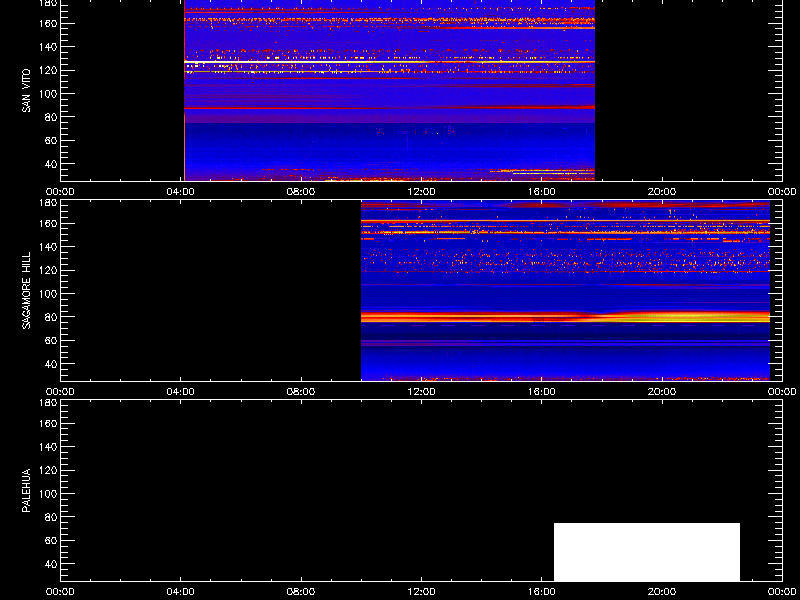Choose the 100 tick label on Palehua plot
The height and width of the screenshot is (600, 800).
[49, 494]
